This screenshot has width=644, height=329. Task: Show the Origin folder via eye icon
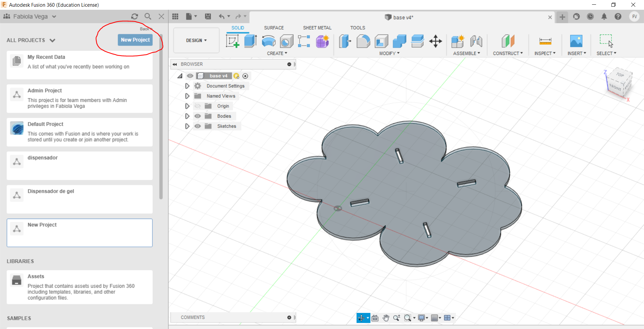tap(198, 106)
